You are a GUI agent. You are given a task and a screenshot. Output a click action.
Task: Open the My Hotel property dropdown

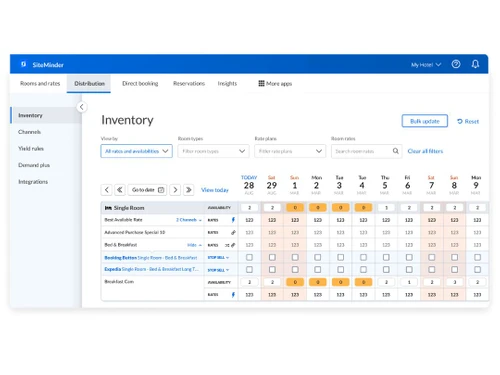[426, 65]
